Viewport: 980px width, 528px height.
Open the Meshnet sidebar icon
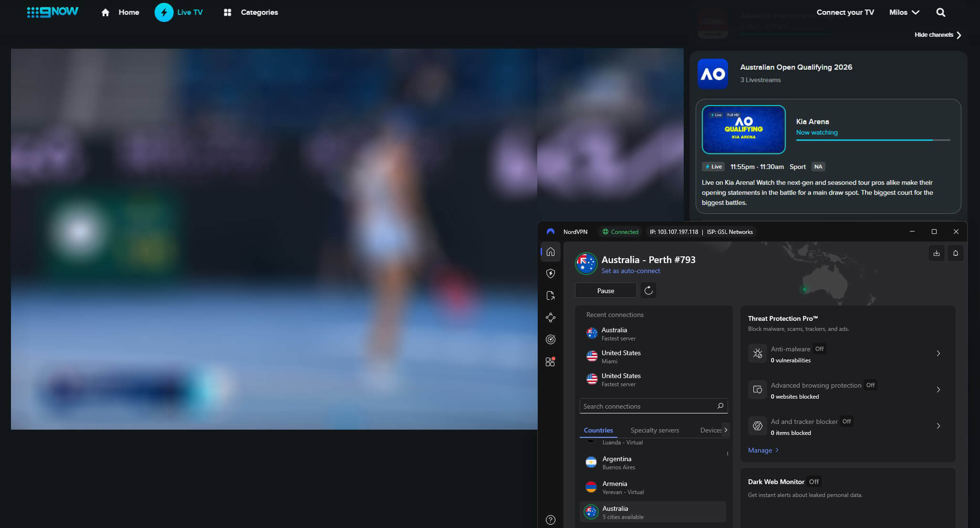point(551,317)
